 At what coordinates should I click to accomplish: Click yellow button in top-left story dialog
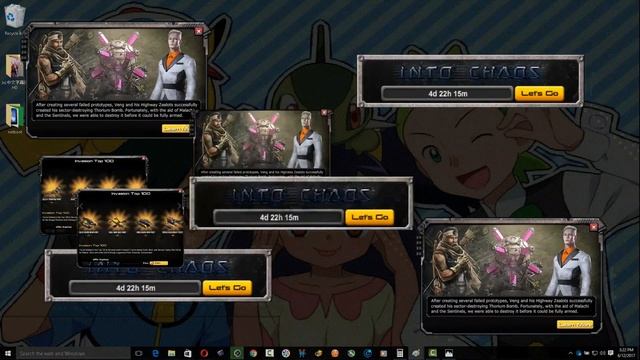point(176,129)
